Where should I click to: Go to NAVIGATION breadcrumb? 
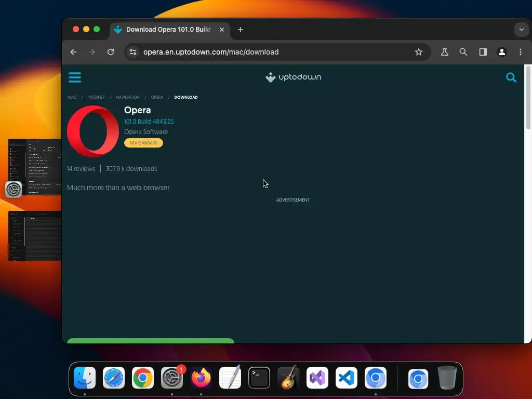tap(128, 97)
